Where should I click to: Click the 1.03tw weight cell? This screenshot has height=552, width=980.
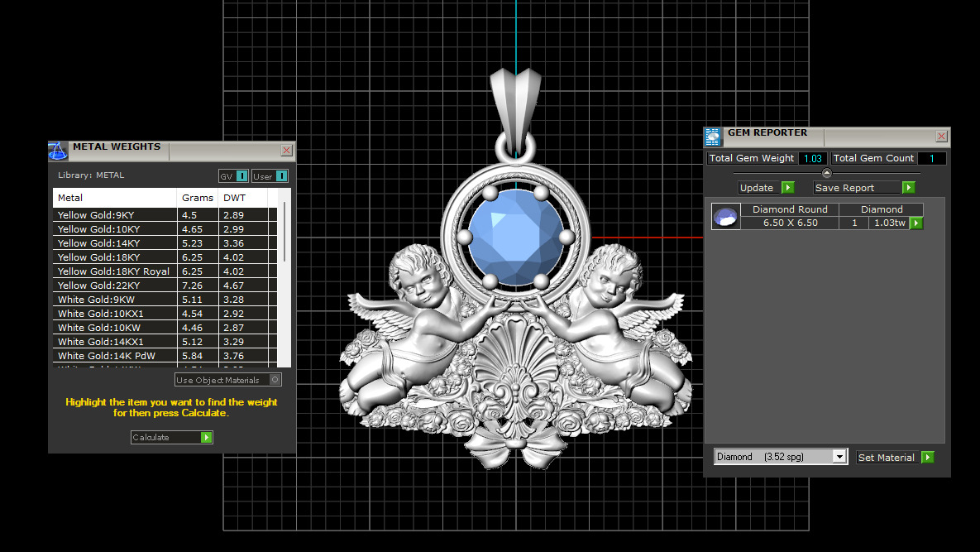(889, 223)
